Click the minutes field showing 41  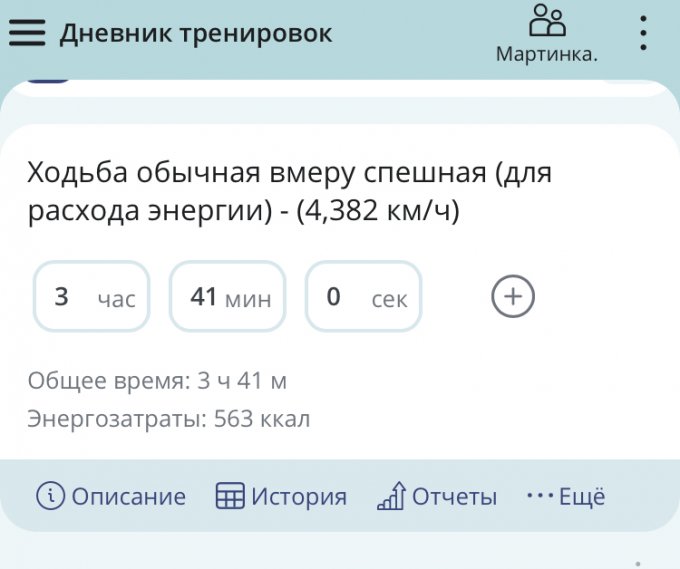point(227,297)
